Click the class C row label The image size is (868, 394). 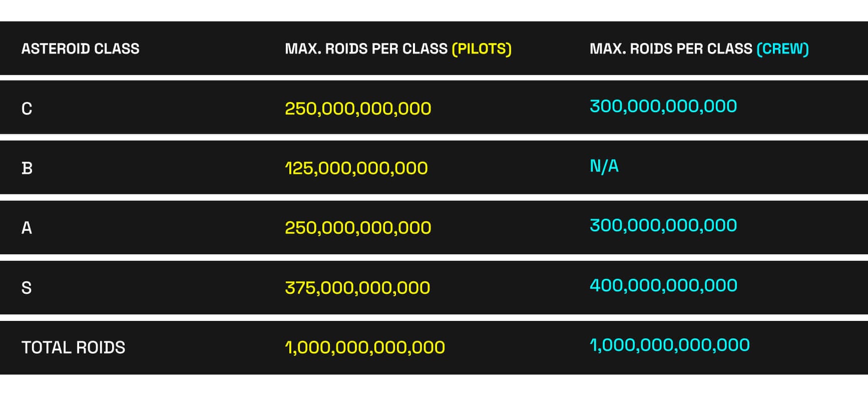[x=27, y=108]
